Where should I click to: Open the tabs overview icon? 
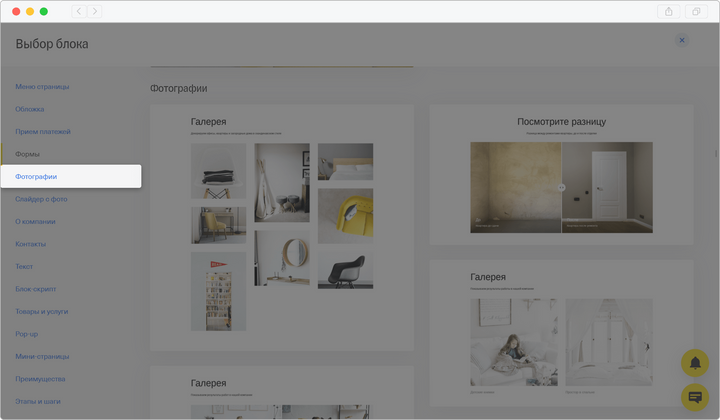[697, 11]
